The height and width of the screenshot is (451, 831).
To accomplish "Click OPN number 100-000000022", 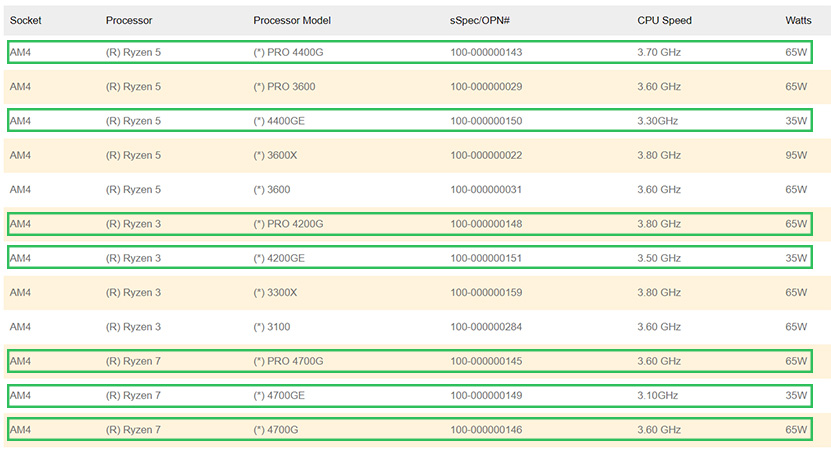I will coord(486,155).
